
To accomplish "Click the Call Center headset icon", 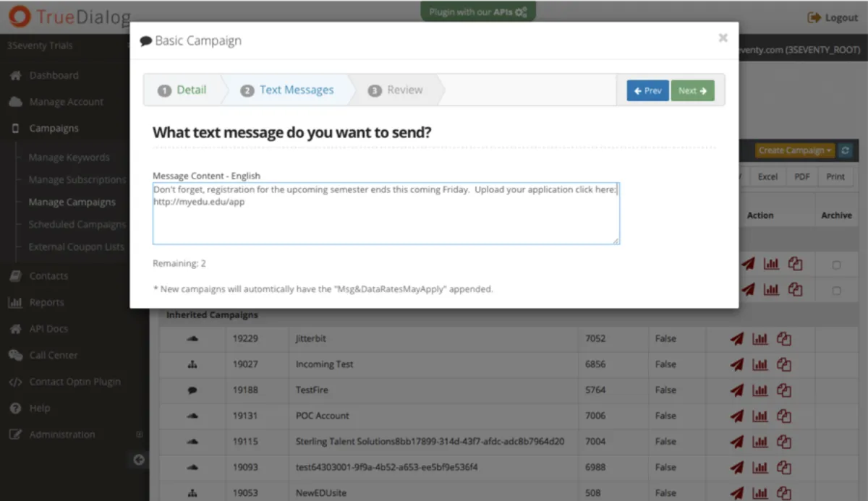I will tap(14, 355).
